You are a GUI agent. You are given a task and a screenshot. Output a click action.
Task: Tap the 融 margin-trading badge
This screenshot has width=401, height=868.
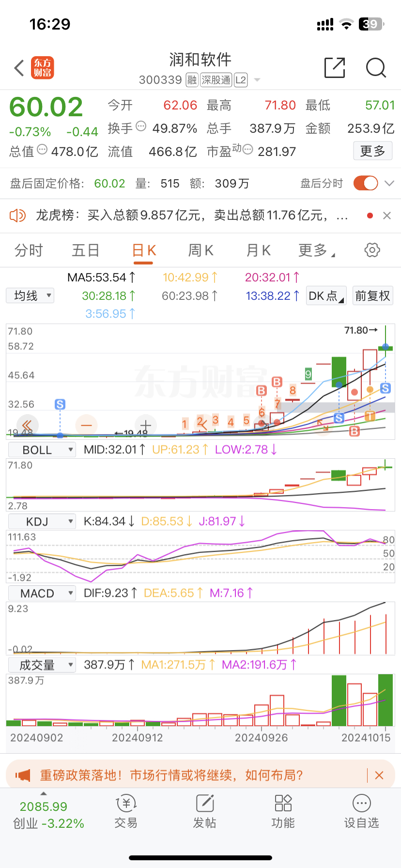pos(192,80)
